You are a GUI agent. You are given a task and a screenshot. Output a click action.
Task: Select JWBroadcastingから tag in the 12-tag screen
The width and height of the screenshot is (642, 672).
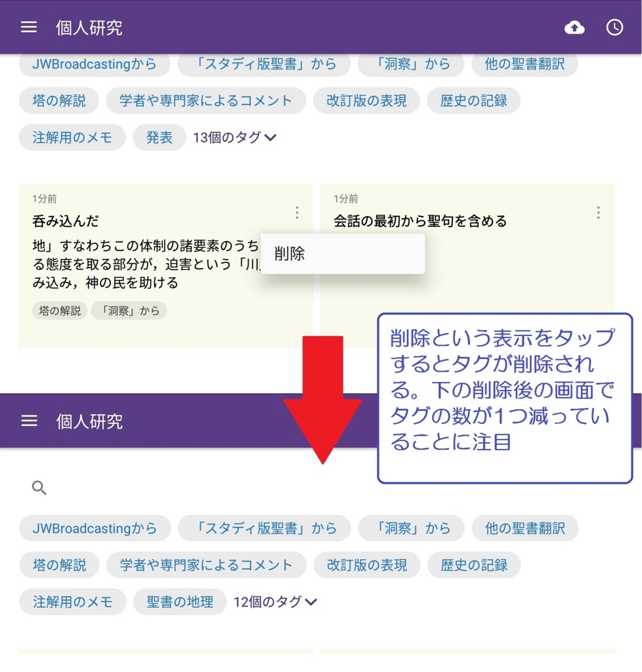95,528
